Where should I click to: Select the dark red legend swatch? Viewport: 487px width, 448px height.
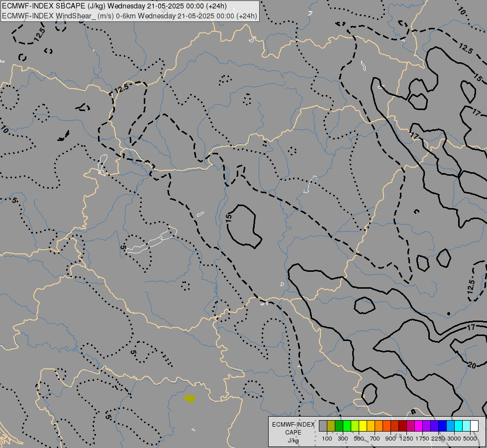pyautogui.click(x=402, y=426)
